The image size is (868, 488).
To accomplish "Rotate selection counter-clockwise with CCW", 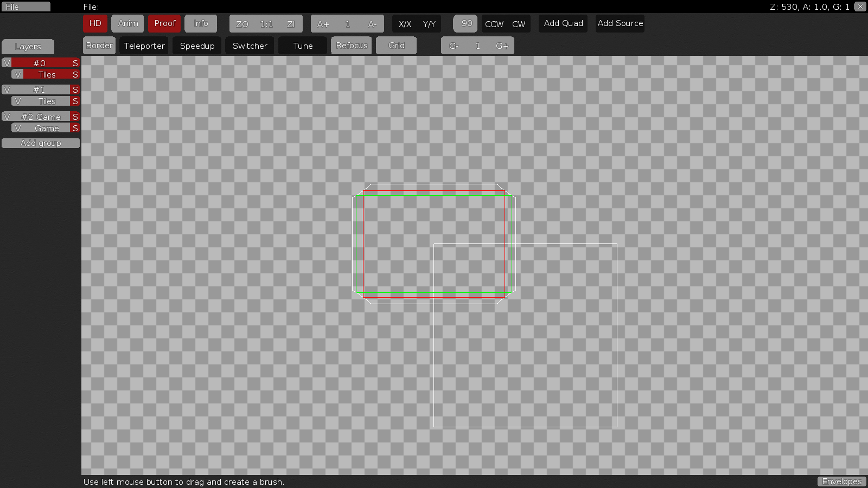I will tap(494, 24).
